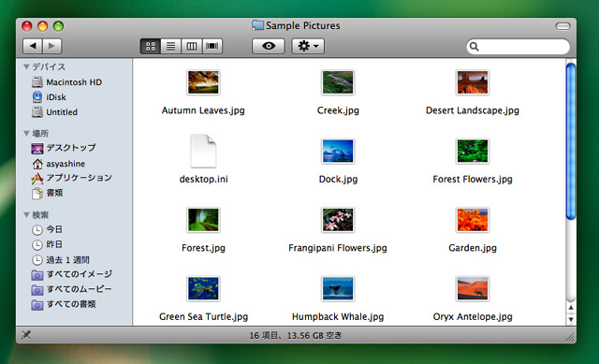Image resolution: width=599 pixels, height=364 pixels.
Task: Click the Sample Pictures folder icon in title bar
Action: point(257,25)
